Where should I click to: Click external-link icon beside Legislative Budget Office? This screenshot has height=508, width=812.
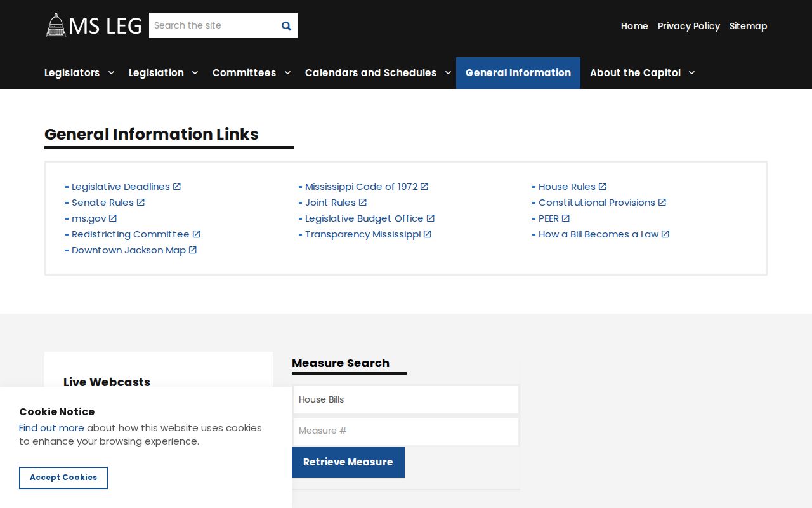tap(431, 218)
